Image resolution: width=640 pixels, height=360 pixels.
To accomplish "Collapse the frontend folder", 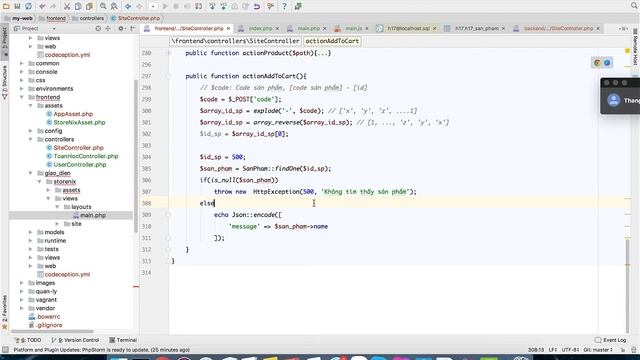I will tap(22, 97).
